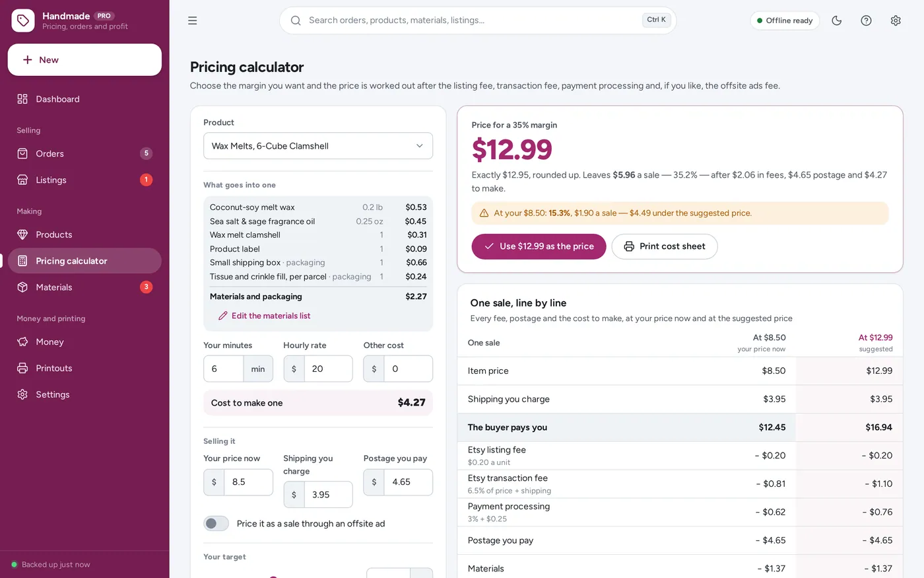Click the Money piggy bank icon
Screen dimensions: 924x578
22,342
